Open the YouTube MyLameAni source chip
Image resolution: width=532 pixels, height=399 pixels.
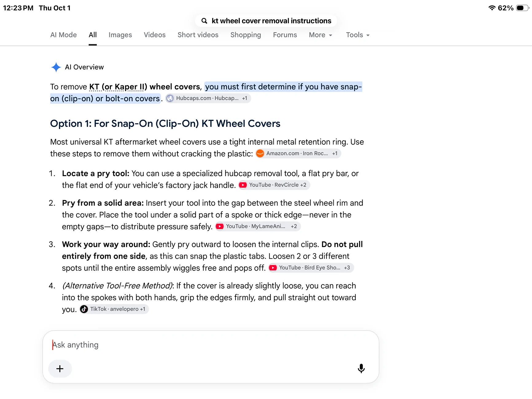pyautogui.click(x=258, y=227)
